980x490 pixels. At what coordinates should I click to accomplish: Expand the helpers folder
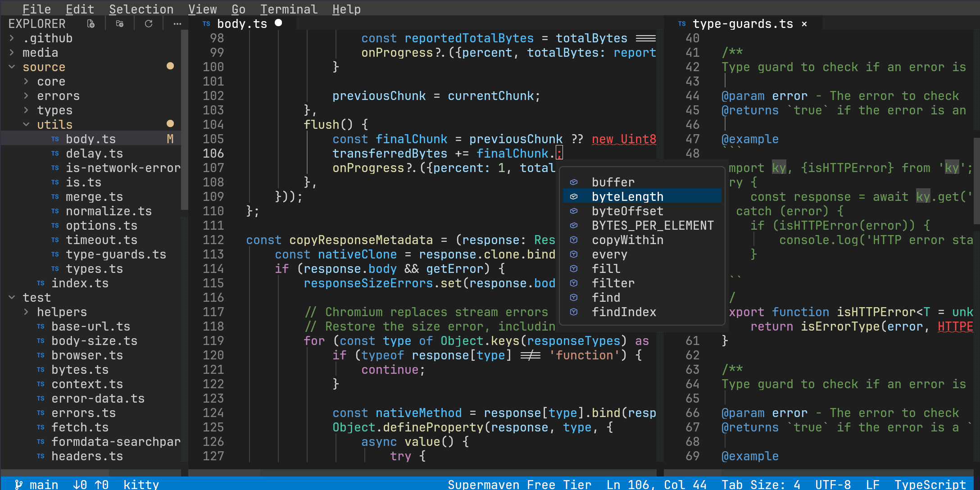coord(26,312)
